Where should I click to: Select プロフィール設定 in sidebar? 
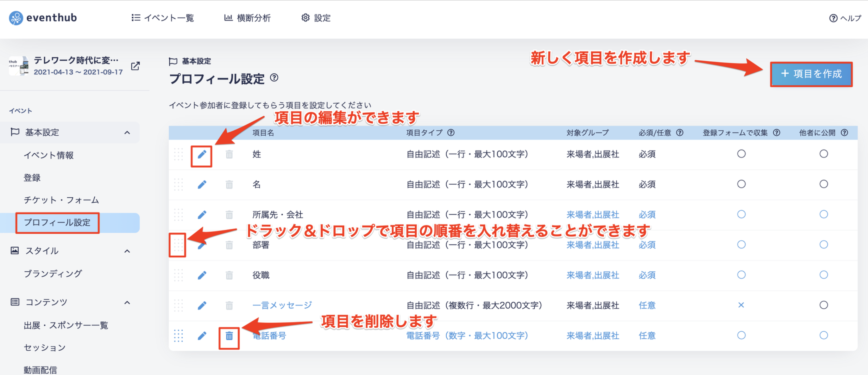click(x=57, y=223)
